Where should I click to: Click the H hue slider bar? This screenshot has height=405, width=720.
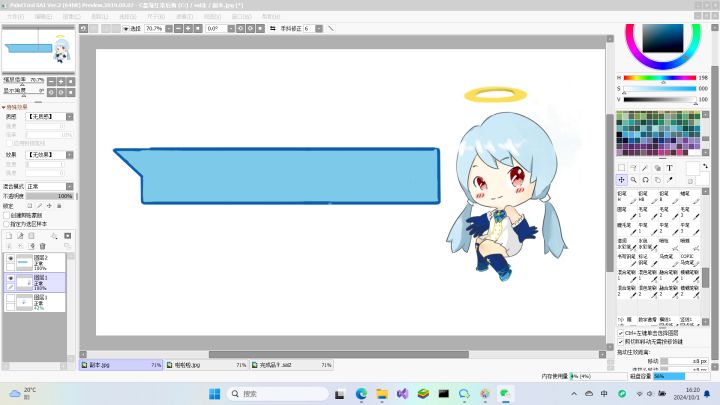(x=659, y=78)
